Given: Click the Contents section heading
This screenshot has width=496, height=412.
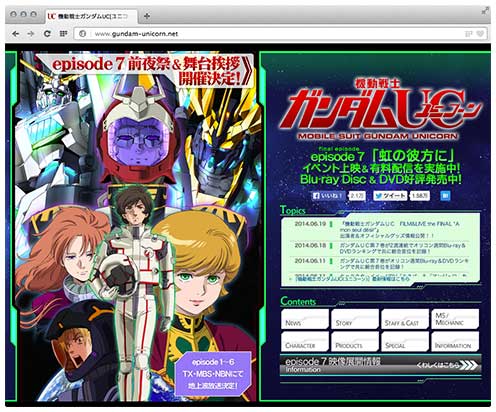Looking at the screenshot, I should pyautogui.click(x=298, y=301).
